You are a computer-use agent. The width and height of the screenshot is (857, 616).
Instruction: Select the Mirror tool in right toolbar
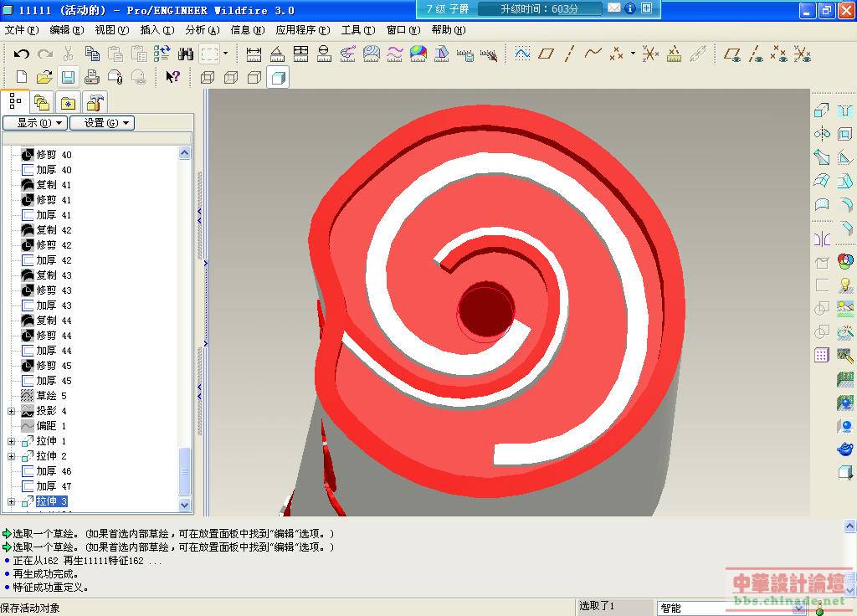[x=822, y=239]
